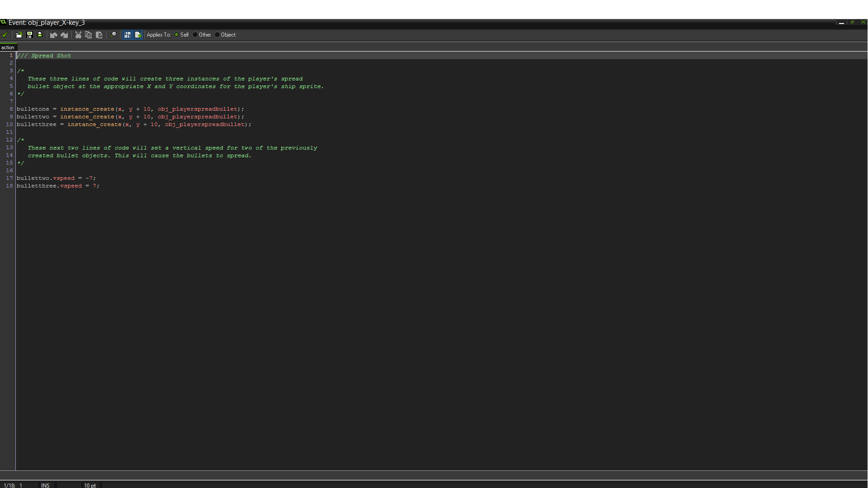The image size is (868, 488).
Task: Print the script using the print icon
Action: click(x=40, y=35)
